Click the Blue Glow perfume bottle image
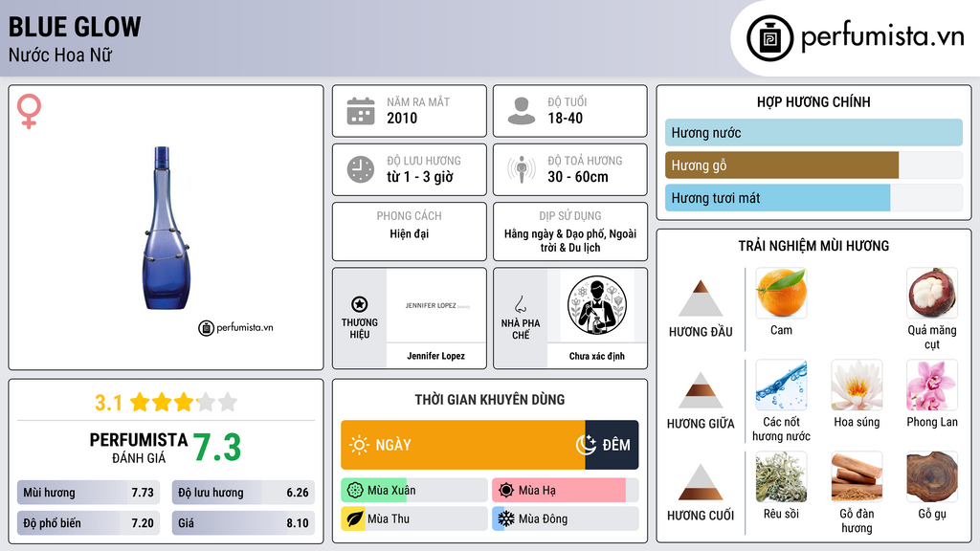 [x=166, y=228]
